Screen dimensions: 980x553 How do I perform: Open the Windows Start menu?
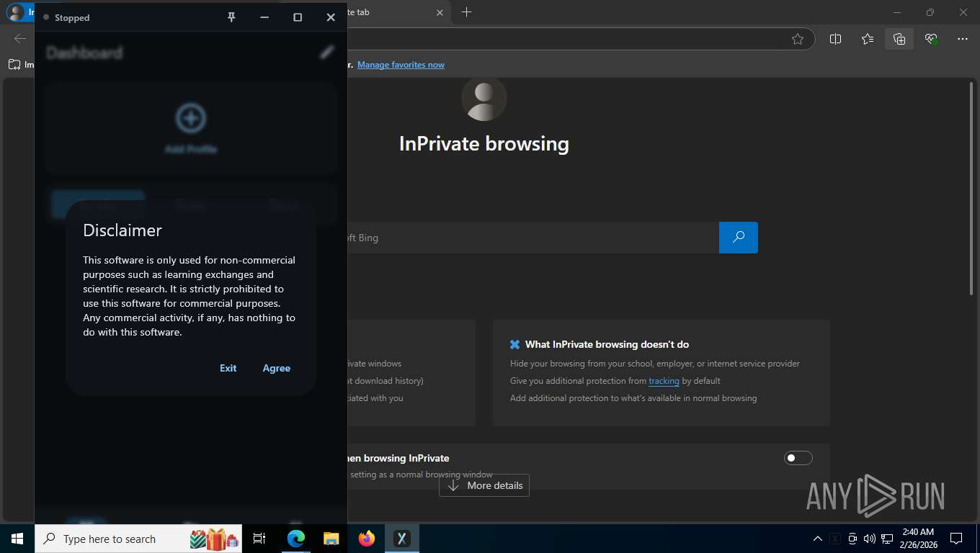[x=17, y=539]
